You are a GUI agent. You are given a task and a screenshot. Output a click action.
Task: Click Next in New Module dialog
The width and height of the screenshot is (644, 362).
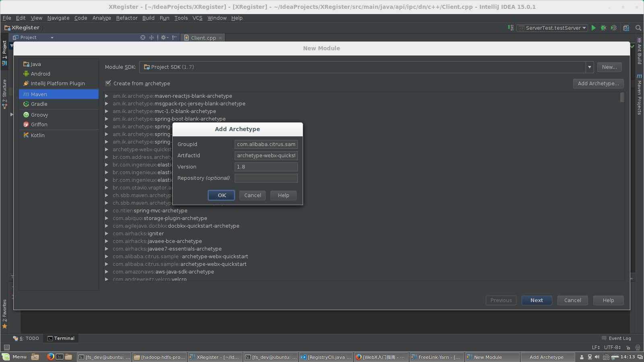point(537,300)
